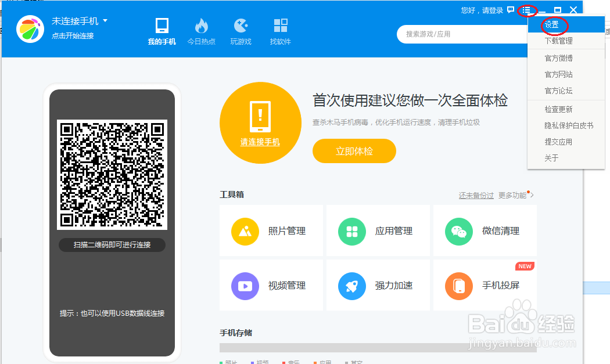Open 官方网站 menu entry
The image size is (610, 364).
(566, 74)
